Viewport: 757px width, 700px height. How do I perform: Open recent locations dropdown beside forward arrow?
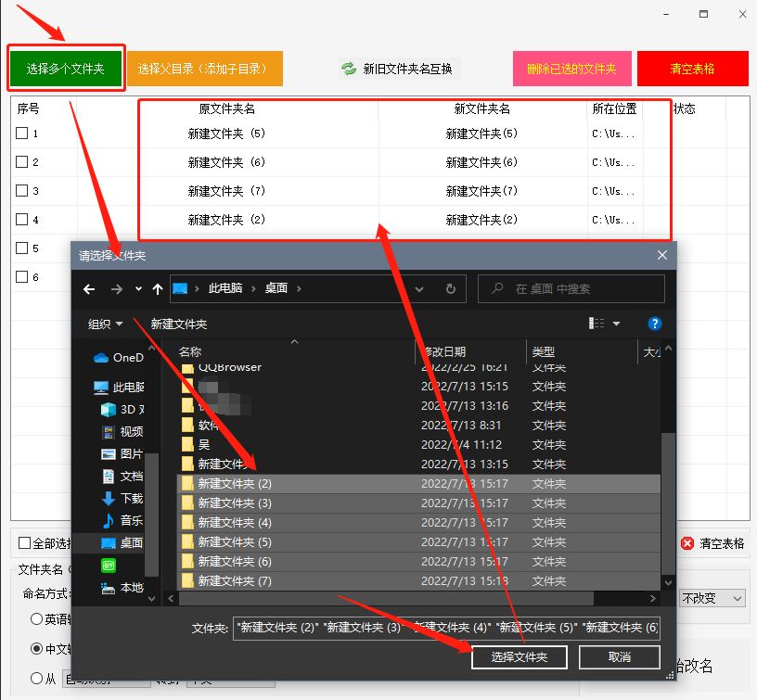pos(138,289)
